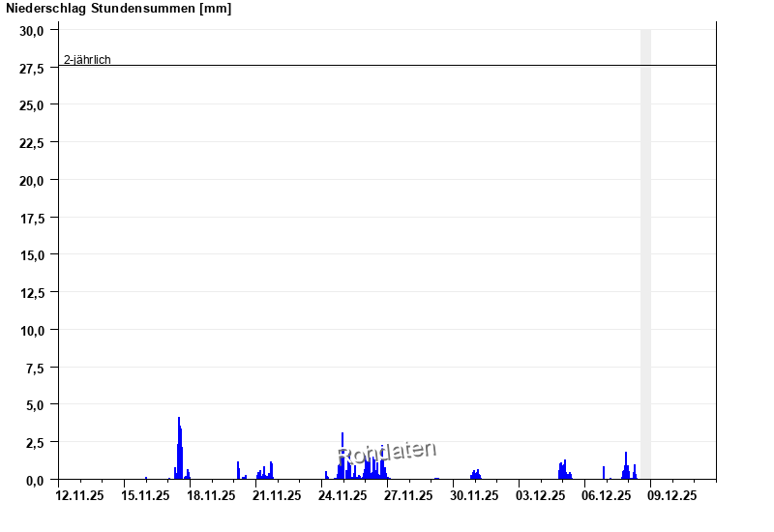Select the gray current-time marker band

click(645, 254)
